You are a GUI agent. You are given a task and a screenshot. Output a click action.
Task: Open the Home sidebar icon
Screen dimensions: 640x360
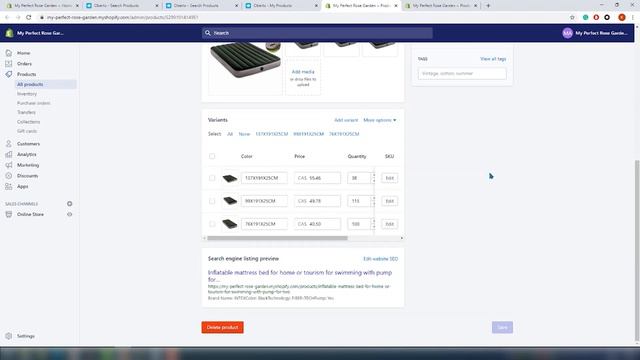(9, 53)
